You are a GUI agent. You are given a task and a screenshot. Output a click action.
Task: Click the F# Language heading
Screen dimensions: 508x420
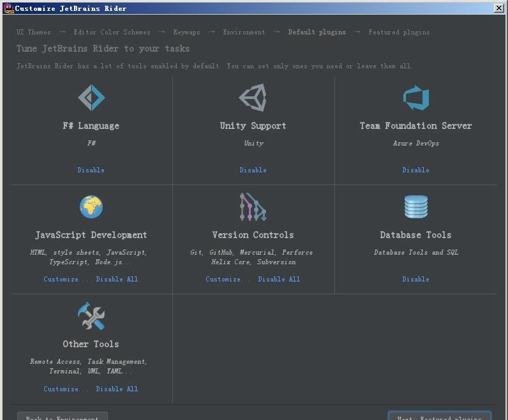(x=91, y=126)
